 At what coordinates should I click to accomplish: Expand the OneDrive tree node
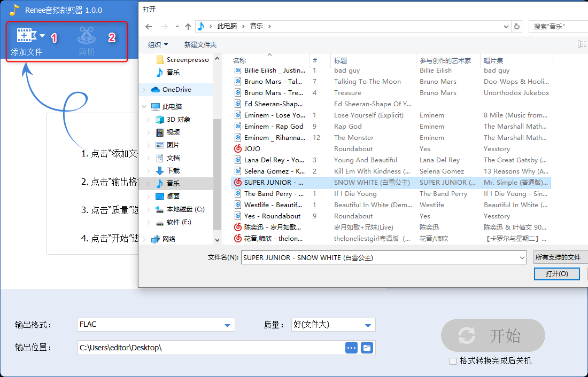[144, 90]
